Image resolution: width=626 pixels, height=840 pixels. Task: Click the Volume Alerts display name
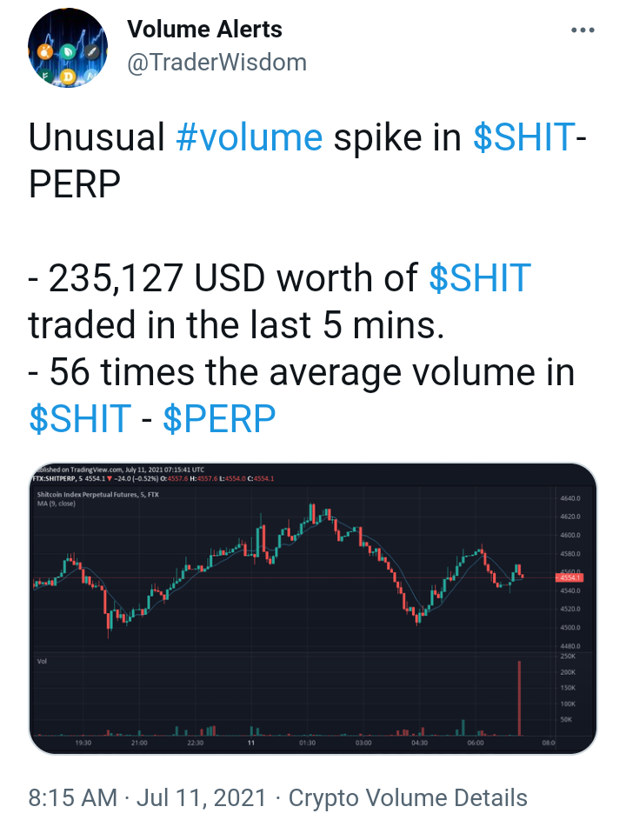pos(204,29)
